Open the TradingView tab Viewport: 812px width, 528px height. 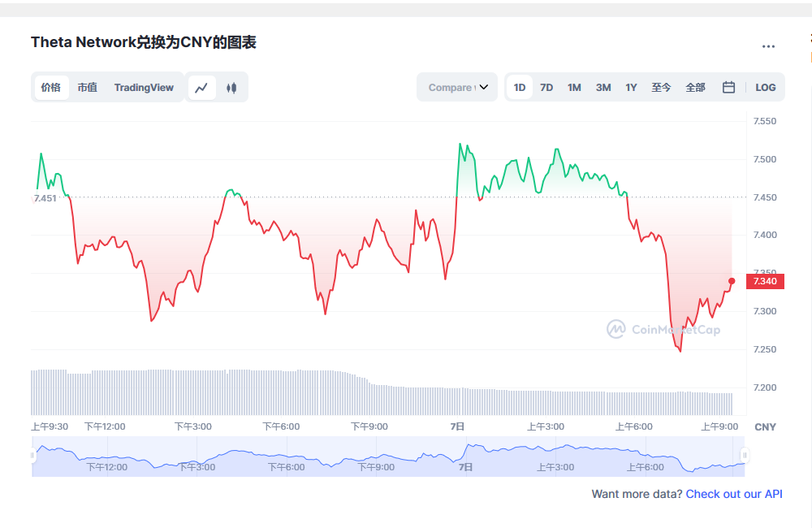144,88
